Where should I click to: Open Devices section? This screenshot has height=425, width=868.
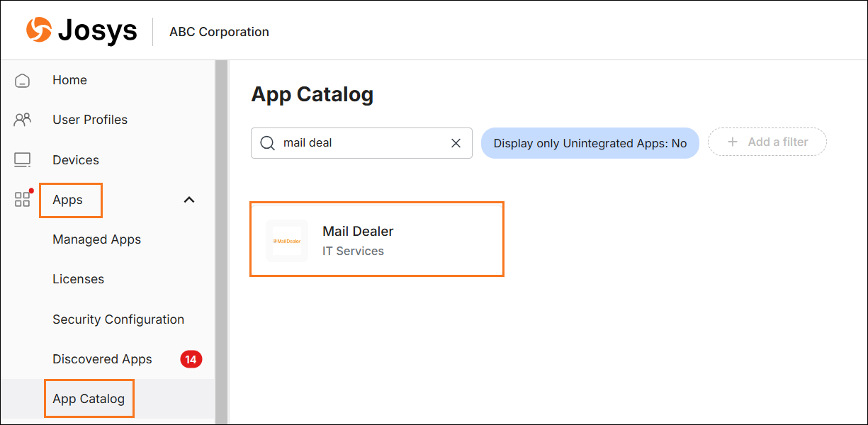tap(76, 160)
